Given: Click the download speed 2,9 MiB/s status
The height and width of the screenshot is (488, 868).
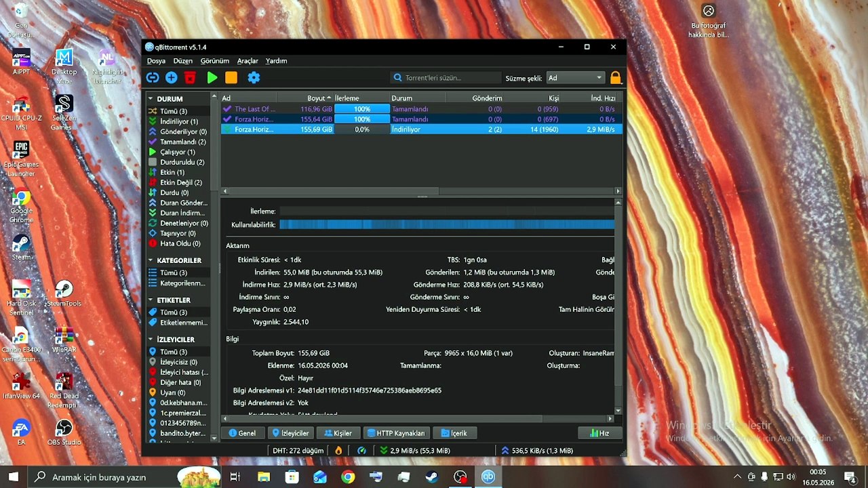Looking at the screenshot, I should tap(414, 450).
